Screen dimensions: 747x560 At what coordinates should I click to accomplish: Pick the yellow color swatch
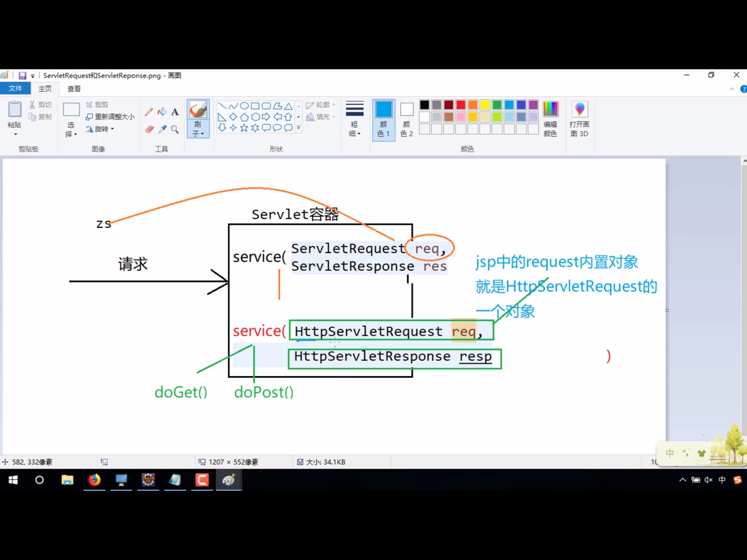pos(485,105)
